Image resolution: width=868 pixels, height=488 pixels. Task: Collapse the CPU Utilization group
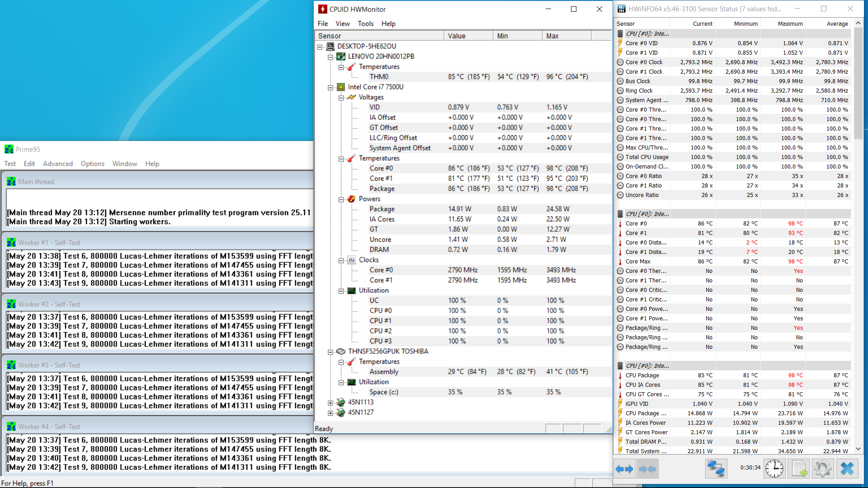[x=341, y=291]
